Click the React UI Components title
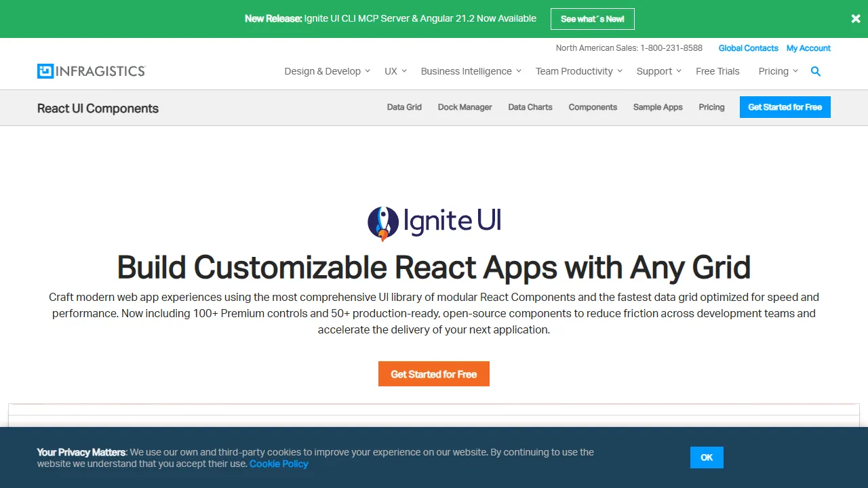868x488 pixels. click(x=98, y=108)
